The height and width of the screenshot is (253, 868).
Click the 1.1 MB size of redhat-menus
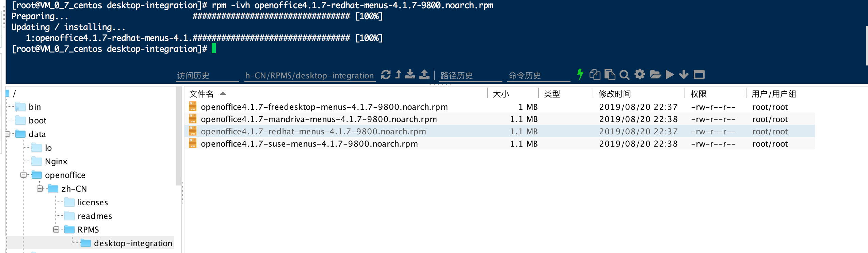click(x=524, y=131)
